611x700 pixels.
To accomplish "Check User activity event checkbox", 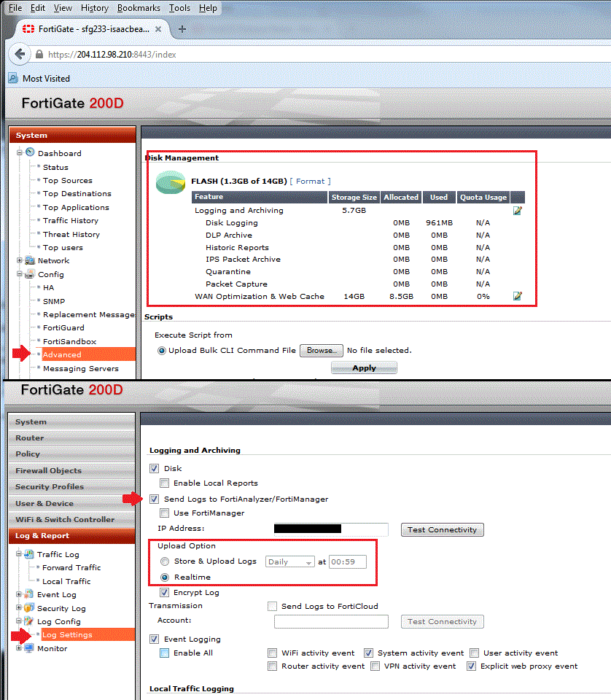I will tap(474, 653).
